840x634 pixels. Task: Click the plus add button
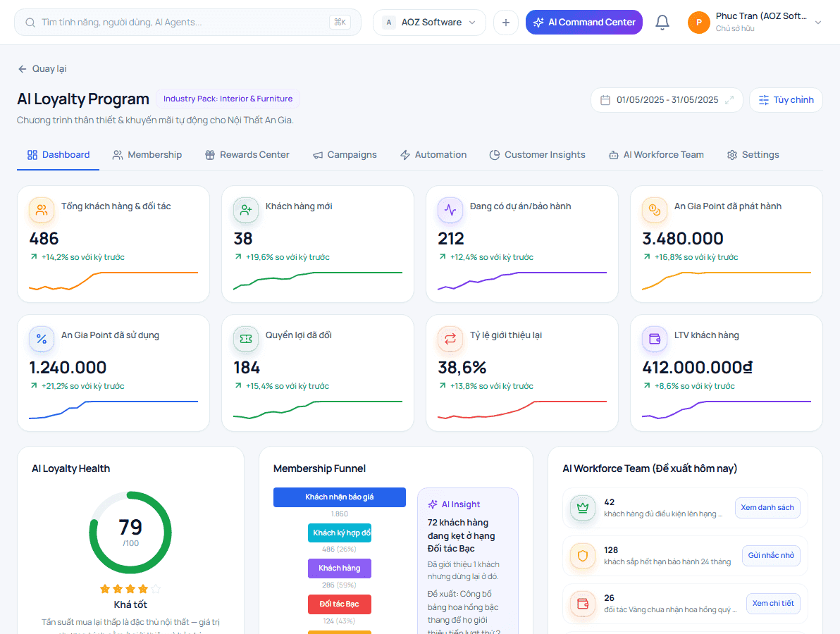click(506, 23)
